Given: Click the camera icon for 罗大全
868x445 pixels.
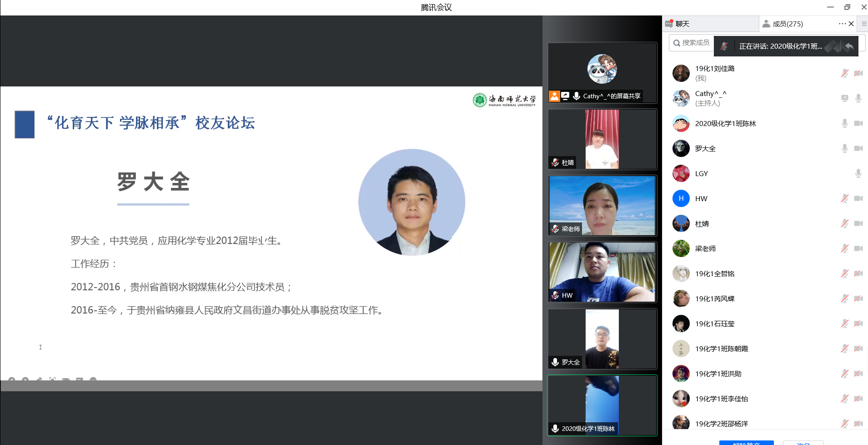Looking at the screenshot, I should tap(858, 148).
